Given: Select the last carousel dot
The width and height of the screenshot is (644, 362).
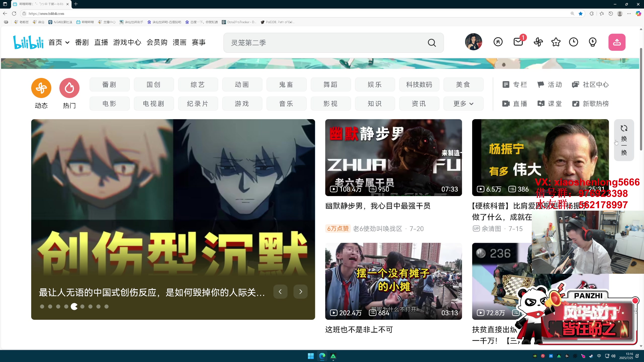Looking at the screenshot, I should tap(106, 306).
